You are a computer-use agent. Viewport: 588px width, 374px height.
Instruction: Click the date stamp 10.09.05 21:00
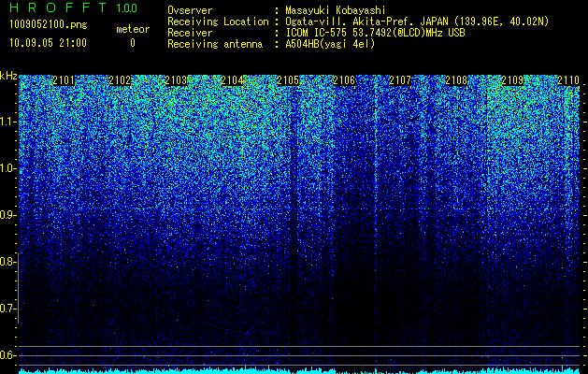(48, 43)
